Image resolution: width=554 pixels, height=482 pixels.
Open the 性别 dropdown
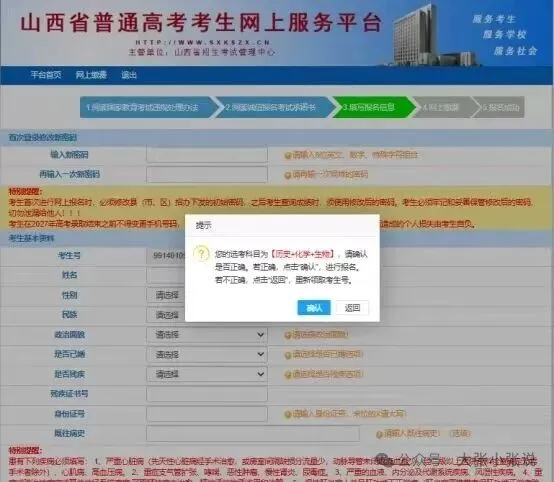click(166, 295)
